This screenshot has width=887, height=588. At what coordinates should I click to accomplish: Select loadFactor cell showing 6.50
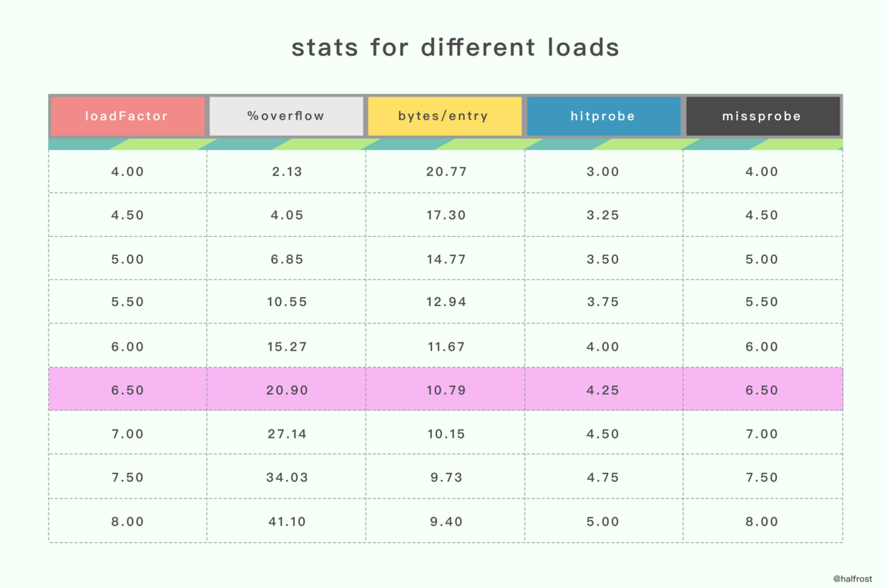click(x=128, y=390)
